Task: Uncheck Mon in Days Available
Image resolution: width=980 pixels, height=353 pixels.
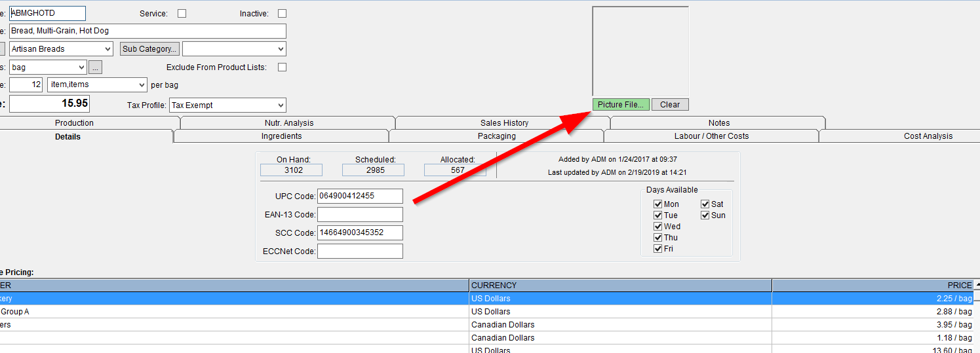Action: (x=657, y=204)
